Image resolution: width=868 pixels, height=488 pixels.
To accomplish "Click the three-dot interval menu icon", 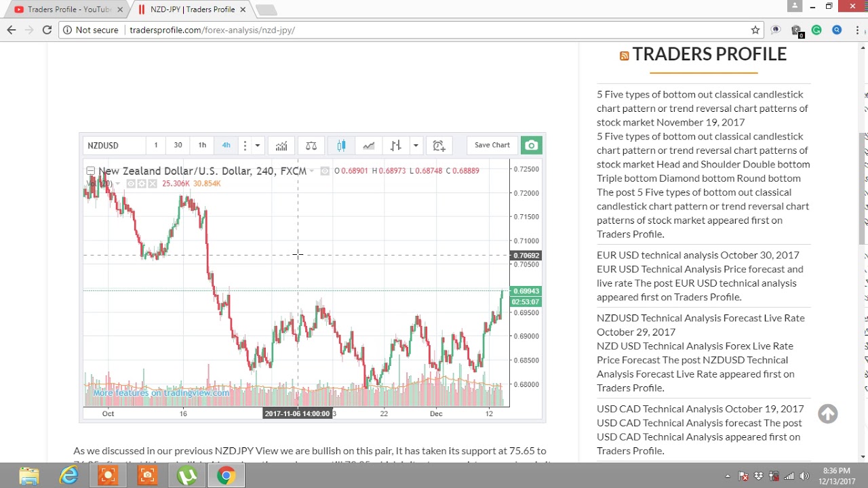I will 245,145.
